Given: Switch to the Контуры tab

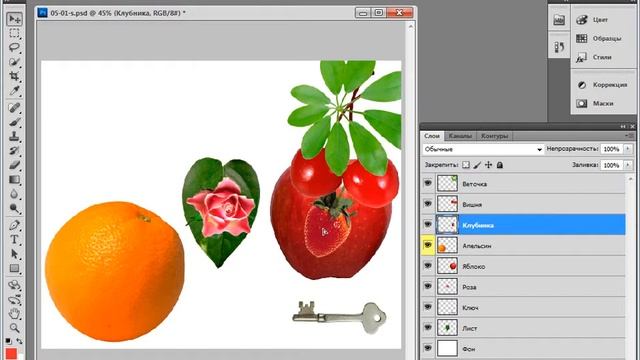Looking at the screenshot, I should (494, 136).
